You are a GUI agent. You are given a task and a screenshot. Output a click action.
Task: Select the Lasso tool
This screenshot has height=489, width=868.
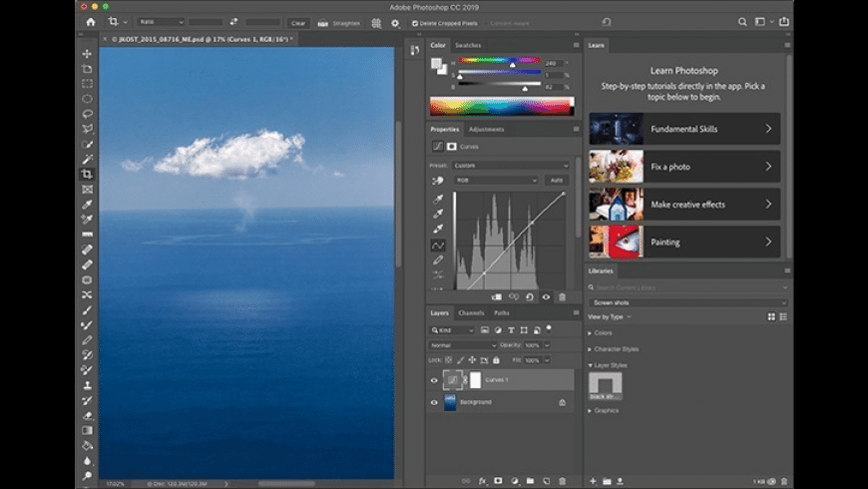pos(88,114)
